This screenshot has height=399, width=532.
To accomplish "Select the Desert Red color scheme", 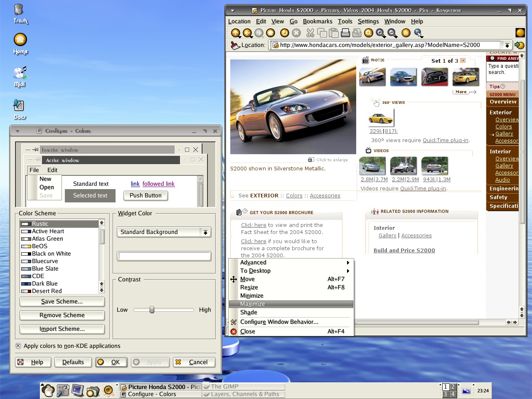I will click(59, 291).
